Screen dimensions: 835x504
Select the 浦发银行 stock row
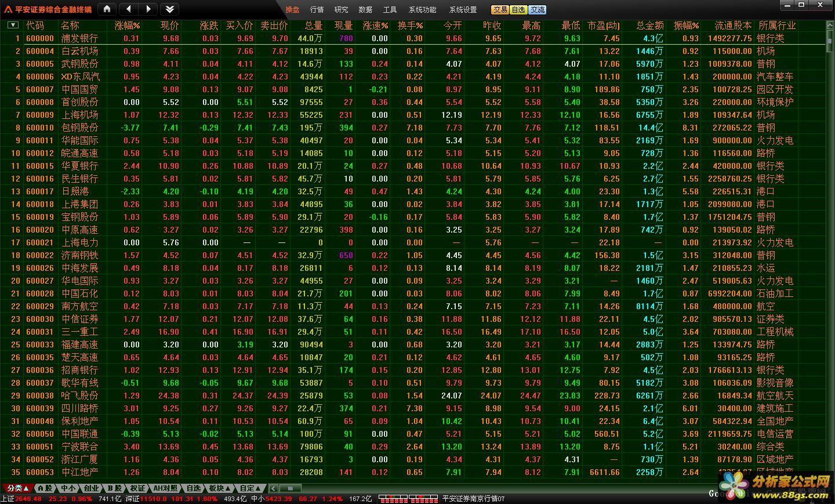(x=413, y=38)
